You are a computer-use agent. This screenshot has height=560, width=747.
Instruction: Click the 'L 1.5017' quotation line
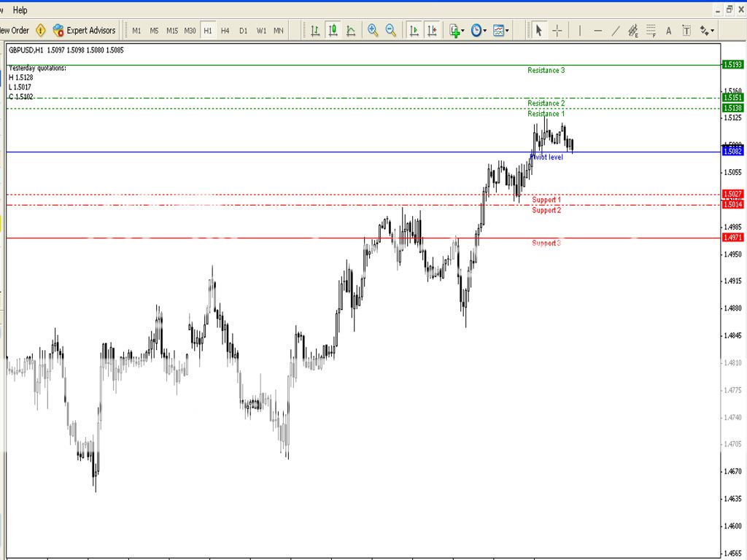(20, 87)
